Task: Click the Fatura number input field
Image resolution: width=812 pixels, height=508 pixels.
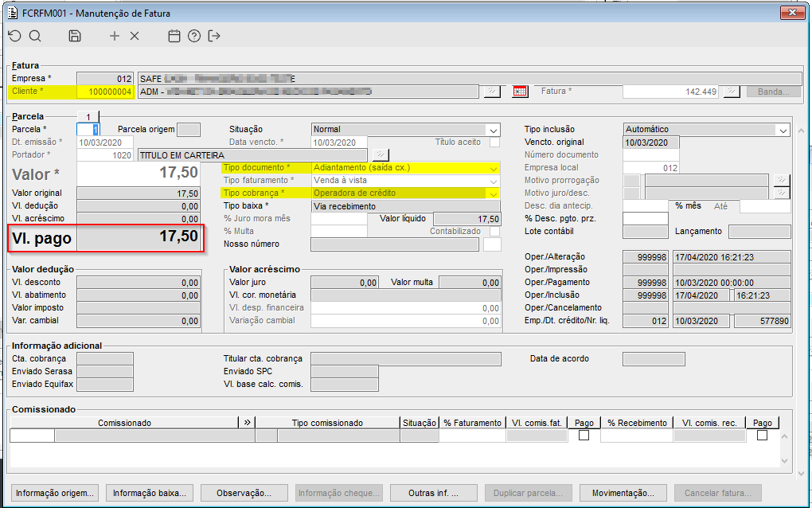Action: point(670,92)
